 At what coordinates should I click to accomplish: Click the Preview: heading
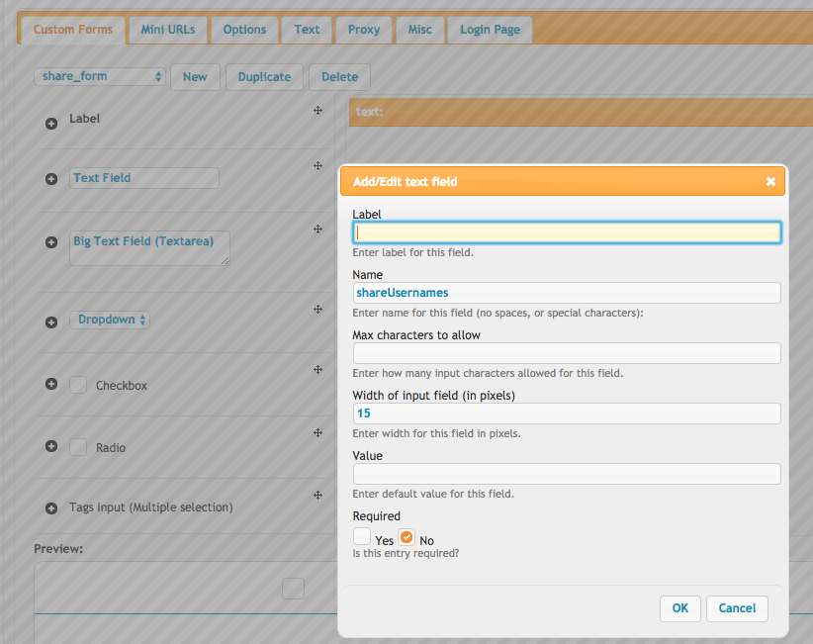click(58, 549)
